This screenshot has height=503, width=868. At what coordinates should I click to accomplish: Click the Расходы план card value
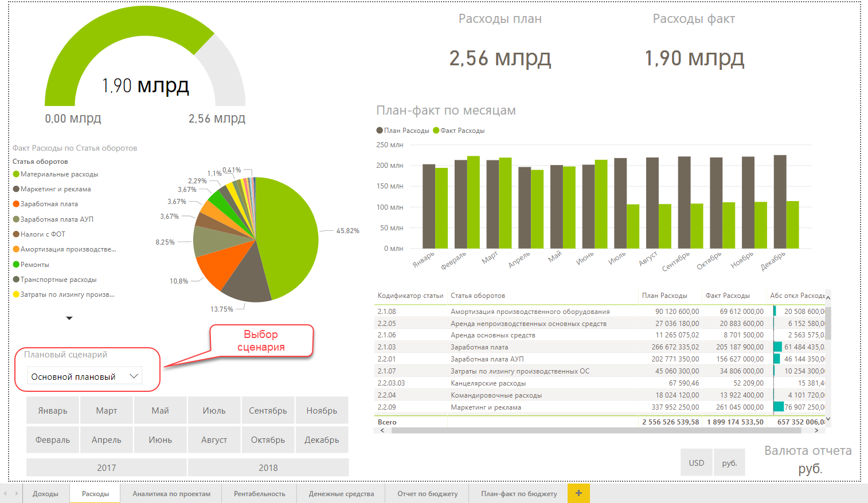click(x=500, y=58)
